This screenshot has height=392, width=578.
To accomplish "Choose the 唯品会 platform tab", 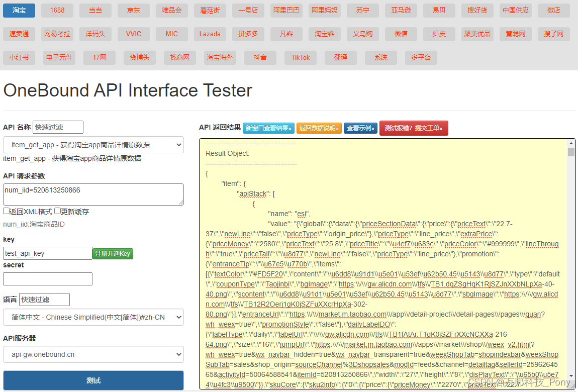I will tap(172, 11).
